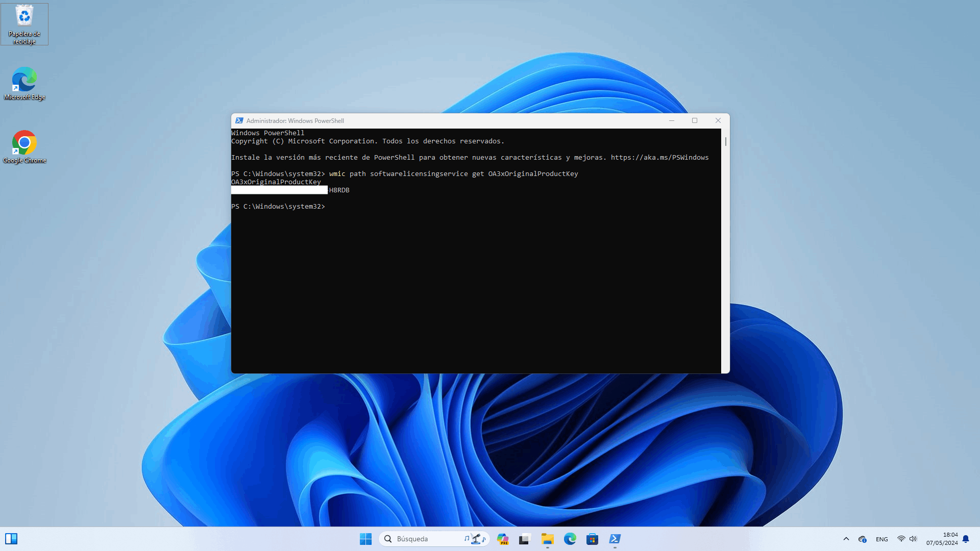Open notifications with the bell button
Screen dimensions: 980x551
[x=966, y=539]
